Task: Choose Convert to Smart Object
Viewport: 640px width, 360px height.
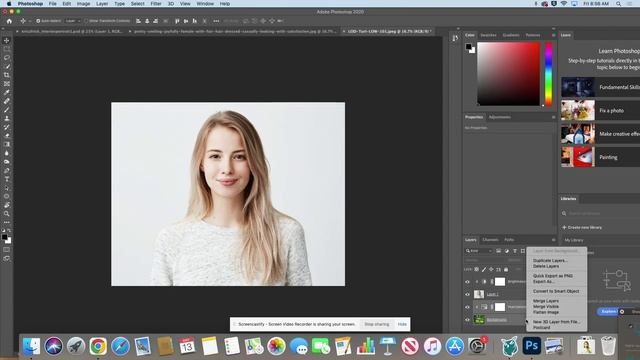Action: [x=556, y=291]
